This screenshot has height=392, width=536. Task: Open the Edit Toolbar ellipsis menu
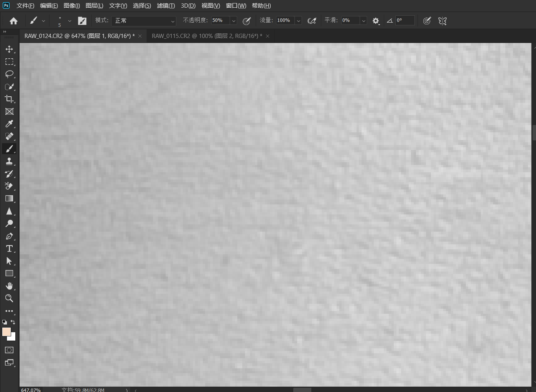9,311
